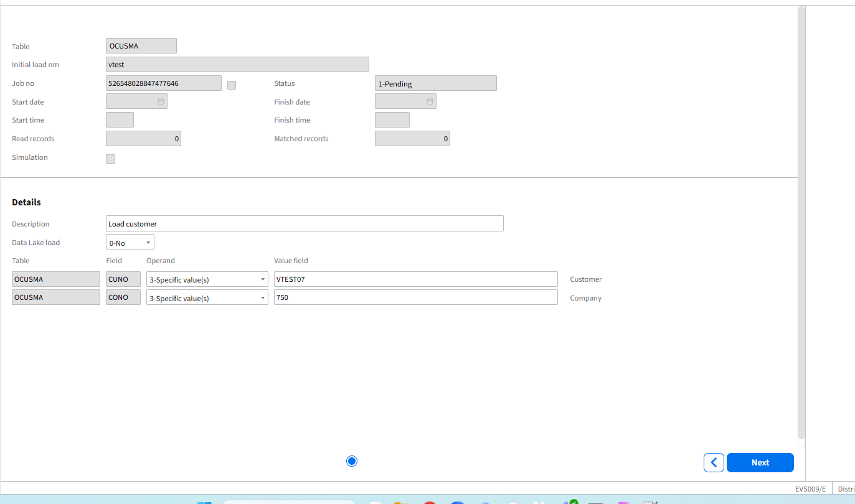
Task: Toggle the Simulation checkbox
Action: (111, 159)
